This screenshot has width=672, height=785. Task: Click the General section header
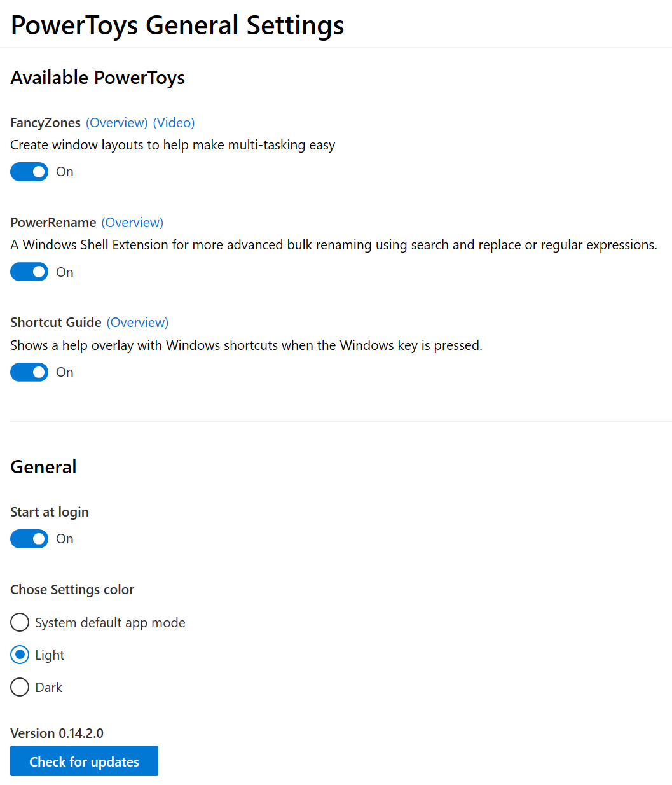(x=43, y=466)
